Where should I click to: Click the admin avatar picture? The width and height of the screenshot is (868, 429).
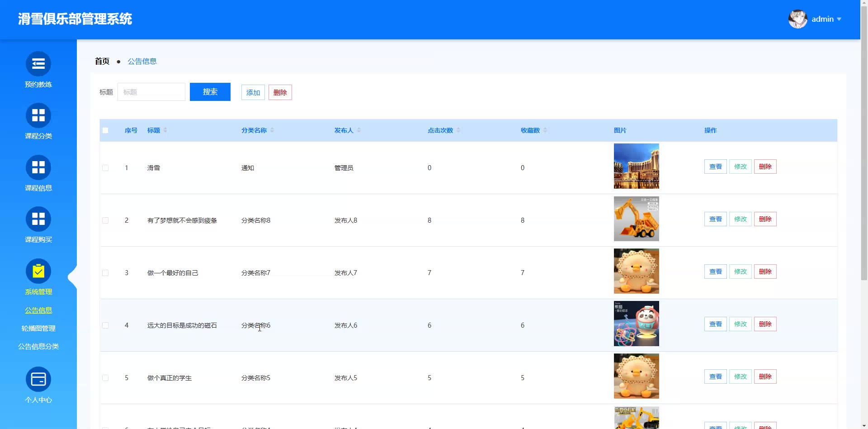(797, 19)
